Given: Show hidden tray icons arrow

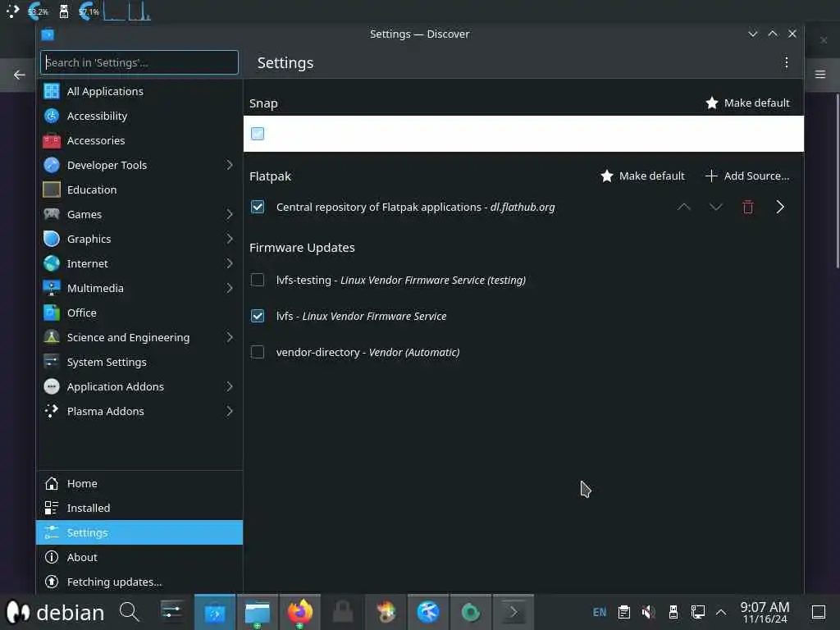Looking at the screenshot, I should click(721, 612).
